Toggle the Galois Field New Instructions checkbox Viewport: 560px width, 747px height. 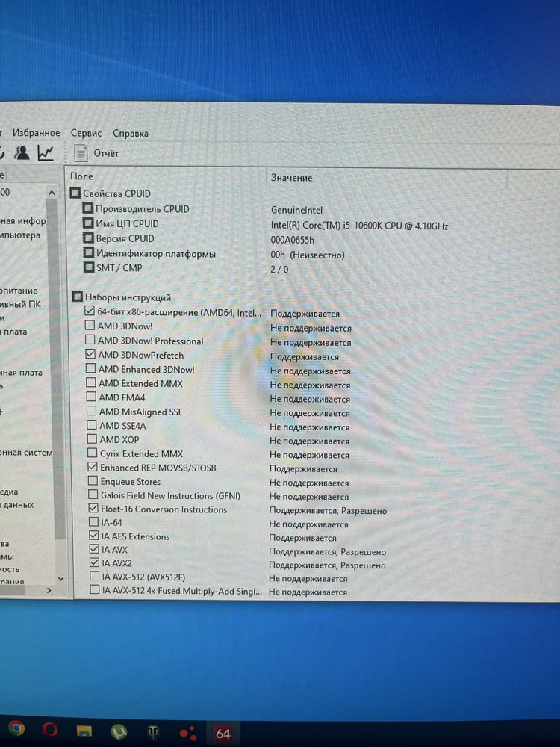(x=93, y=495)
